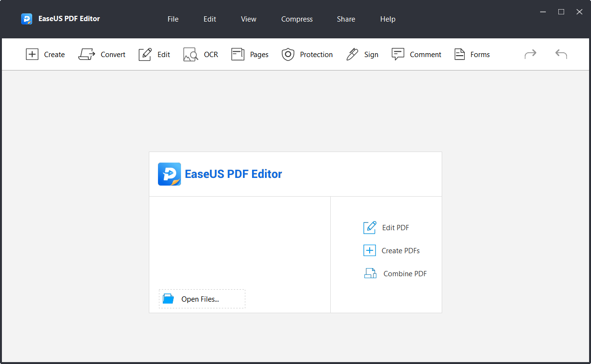The width and height of the screenshot is (591, 364).
Task: Open the Sign tool
Action: pyautogui.click(x=362, y=54)
